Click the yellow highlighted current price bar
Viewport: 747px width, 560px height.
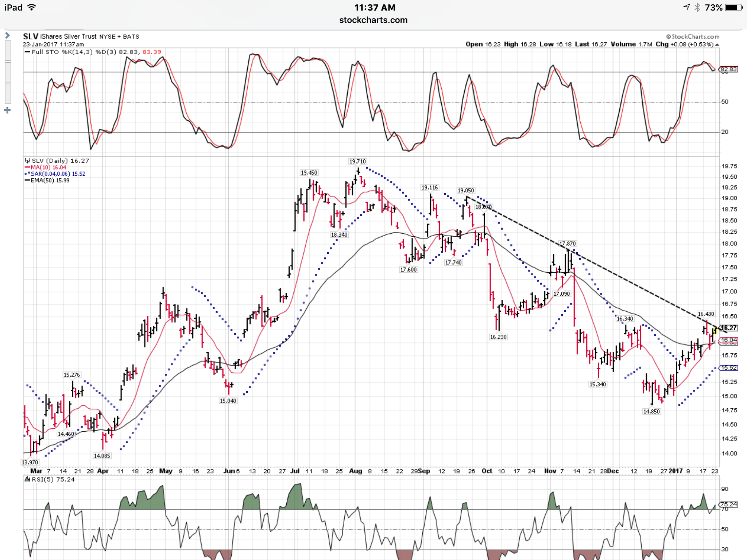pos(715,331)
